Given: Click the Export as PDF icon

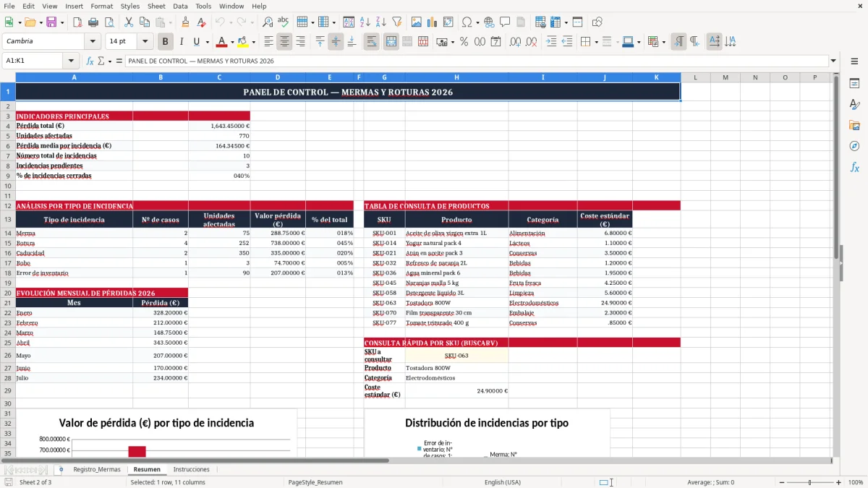Looking at the screenshot, I should (79, 22).
